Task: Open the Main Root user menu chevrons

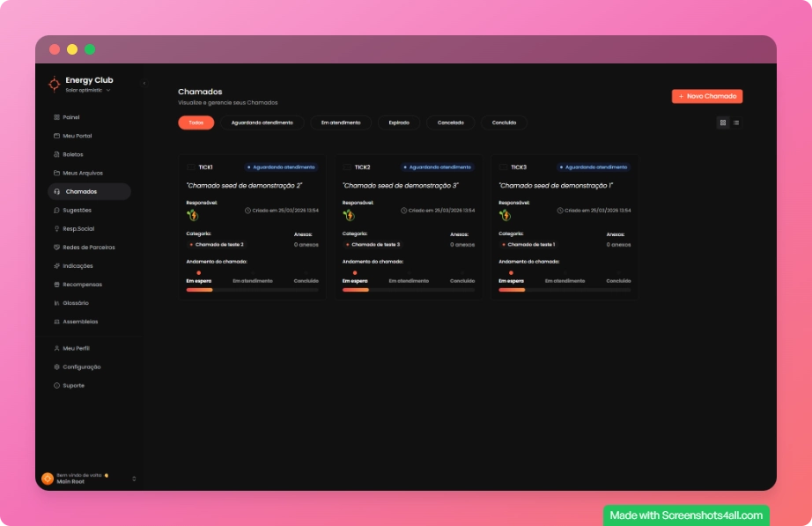Action: pos(134,478)
